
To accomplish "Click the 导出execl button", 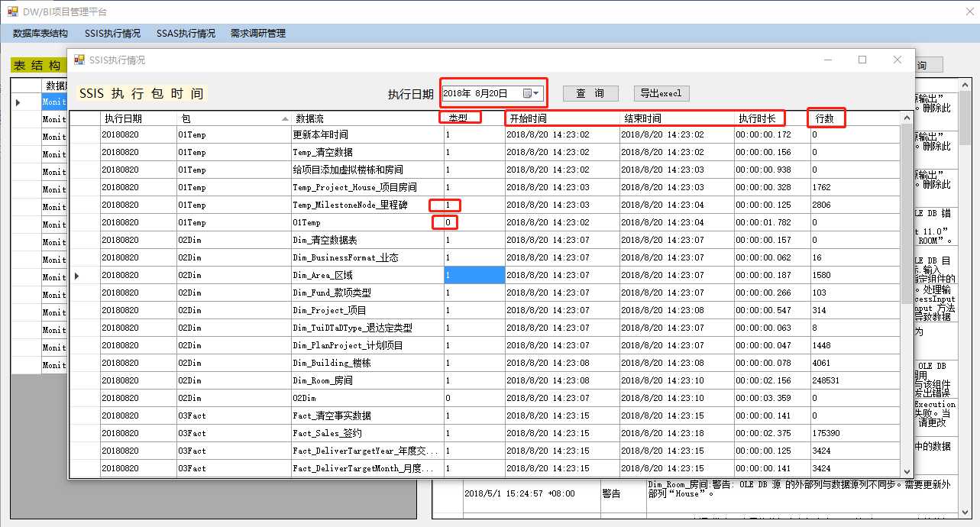I will (661, 93).
